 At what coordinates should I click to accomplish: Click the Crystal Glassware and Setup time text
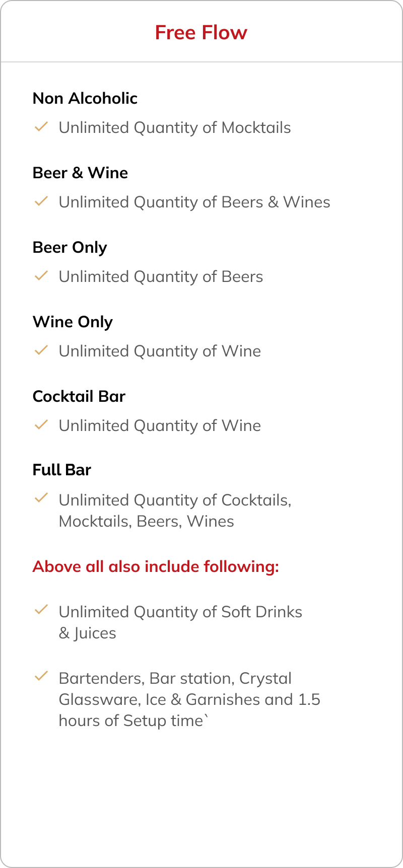pos(189,699)
